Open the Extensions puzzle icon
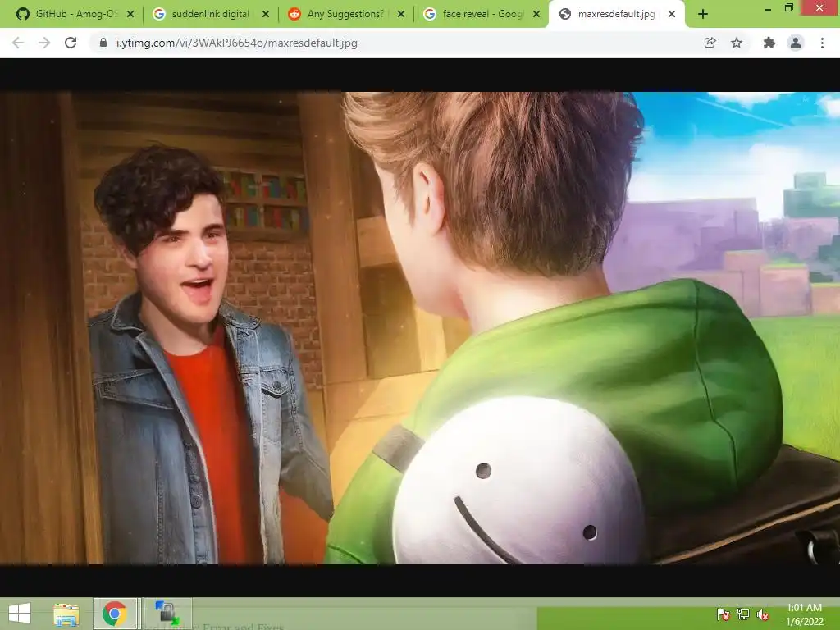The width and height of the screenshot is (840, 630). [x=769, y=43]
